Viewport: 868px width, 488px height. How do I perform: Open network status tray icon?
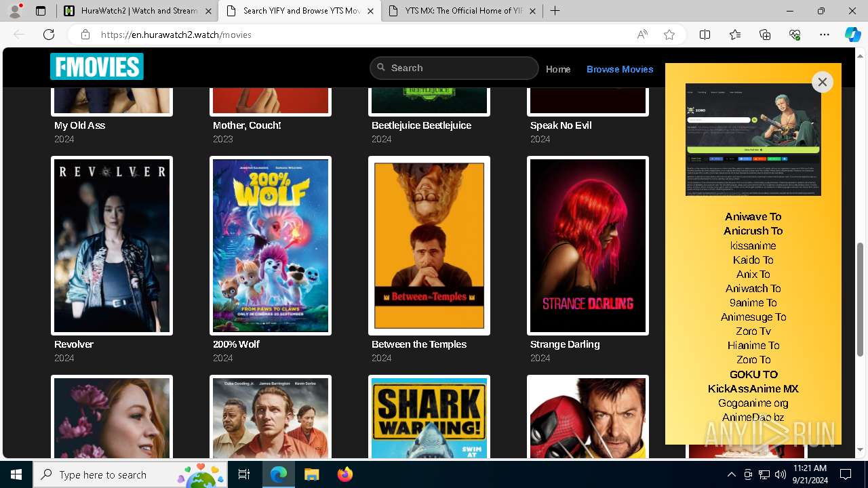tap(764, 474)
